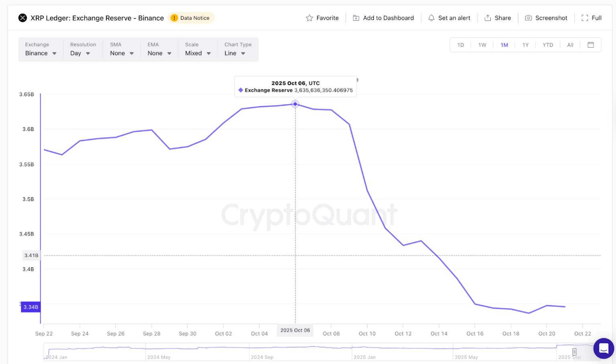
Task: Switch to the YTD time range
Action: (547, 45)
